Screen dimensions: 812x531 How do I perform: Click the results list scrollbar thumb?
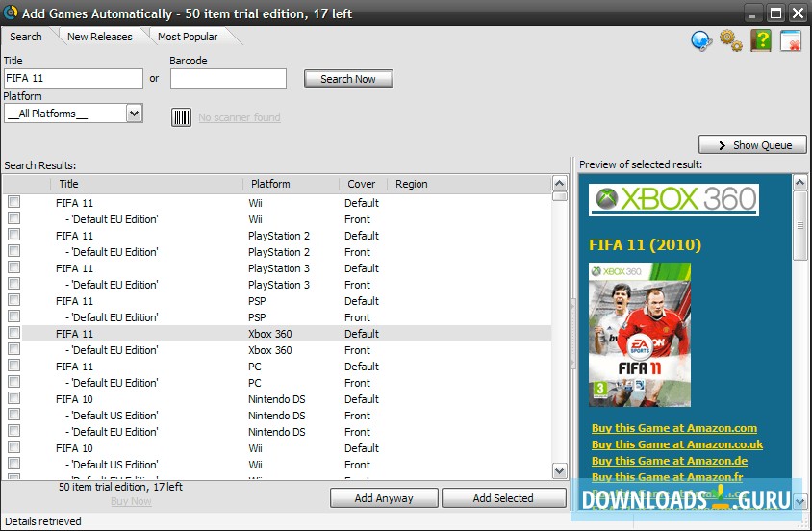pos(559,196)
